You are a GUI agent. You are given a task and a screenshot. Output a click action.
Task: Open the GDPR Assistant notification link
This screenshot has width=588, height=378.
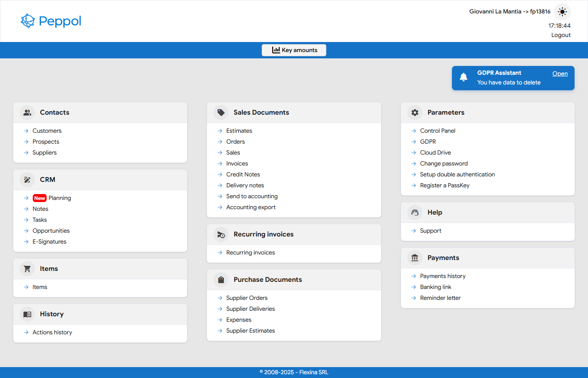click(560, 73)
